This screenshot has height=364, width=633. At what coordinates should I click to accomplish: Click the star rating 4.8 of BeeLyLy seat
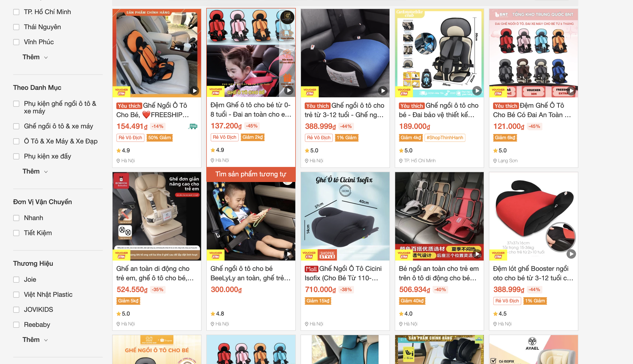pyautogui.click(x=217, y=314)
